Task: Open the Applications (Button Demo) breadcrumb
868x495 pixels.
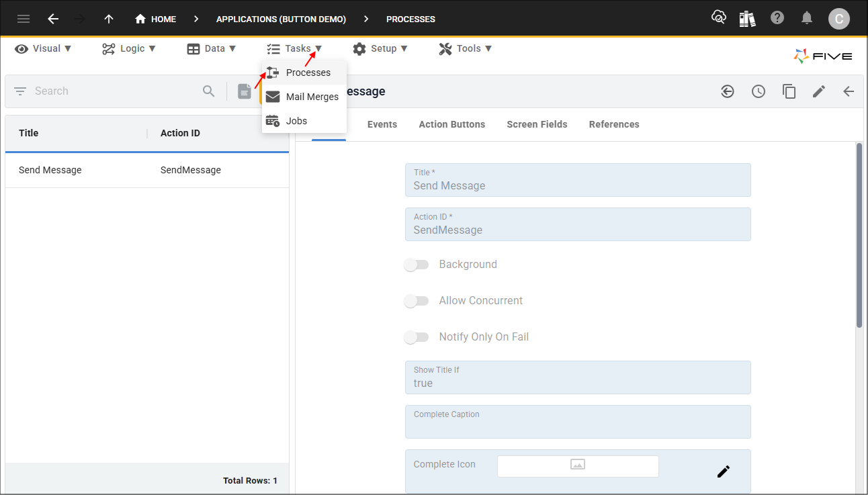Action: [x=281, y=19]
